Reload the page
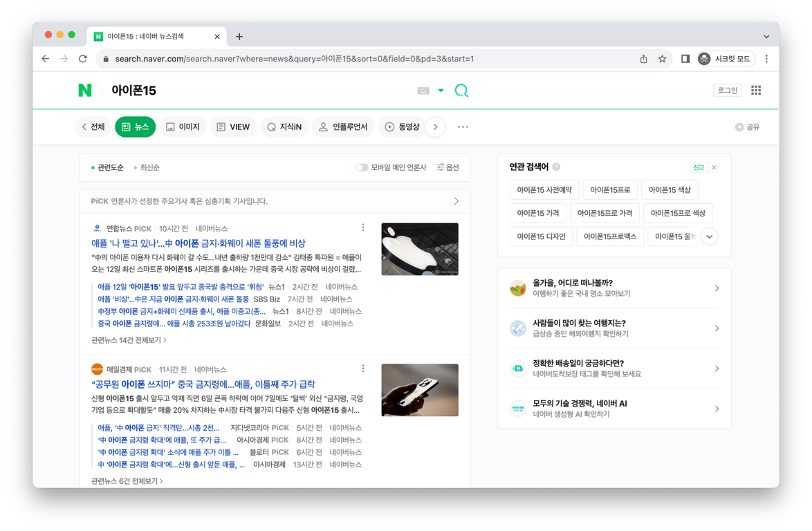The image size is (812, 531). (83, 59)
